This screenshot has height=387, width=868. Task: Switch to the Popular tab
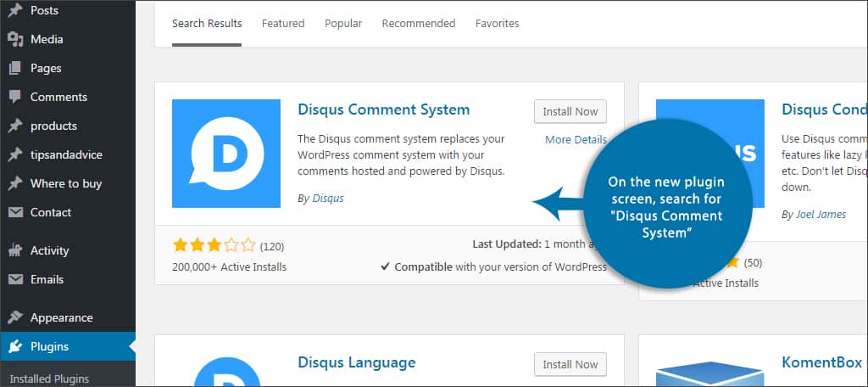click(x=343, y=23)
